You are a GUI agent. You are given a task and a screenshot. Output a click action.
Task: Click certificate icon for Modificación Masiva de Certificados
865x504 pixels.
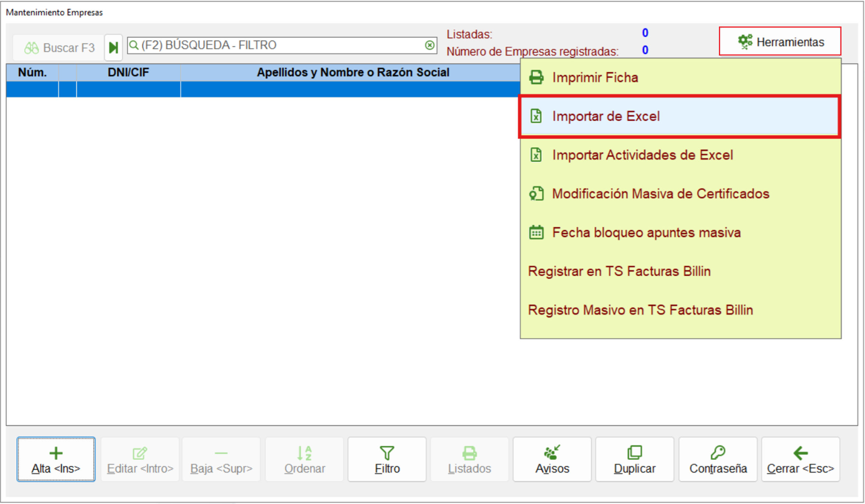click(x=536, y=194)
